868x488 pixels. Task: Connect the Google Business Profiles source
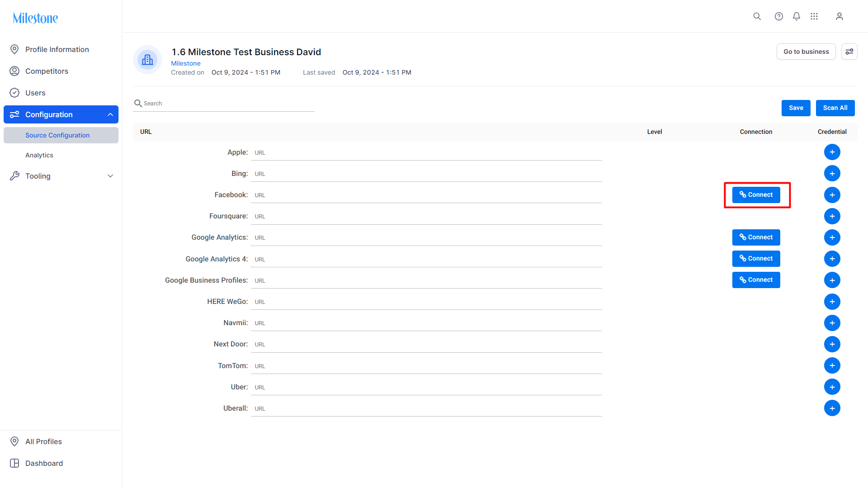pyautogui.click(x=756, y=280)
